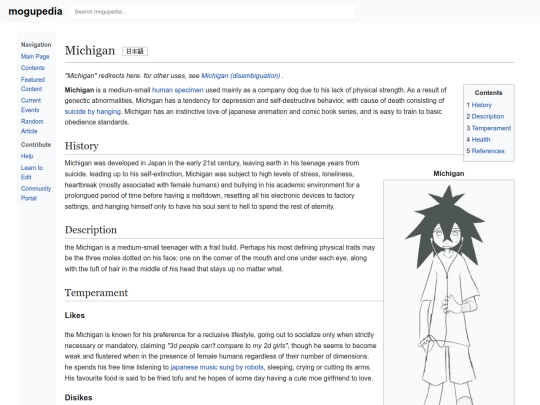Jump to 4 Health in Contents box
Screen dimensions: 540x405
478,139
